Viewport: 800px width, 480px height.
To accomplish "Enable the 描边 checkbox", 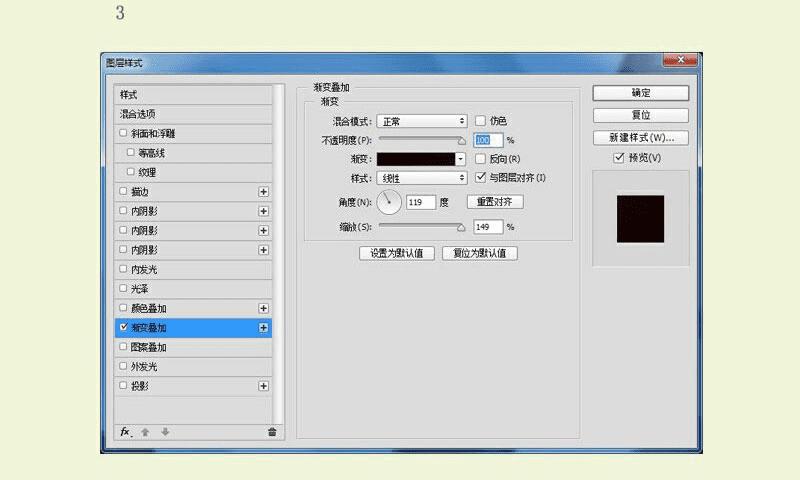I will point(123,191).
